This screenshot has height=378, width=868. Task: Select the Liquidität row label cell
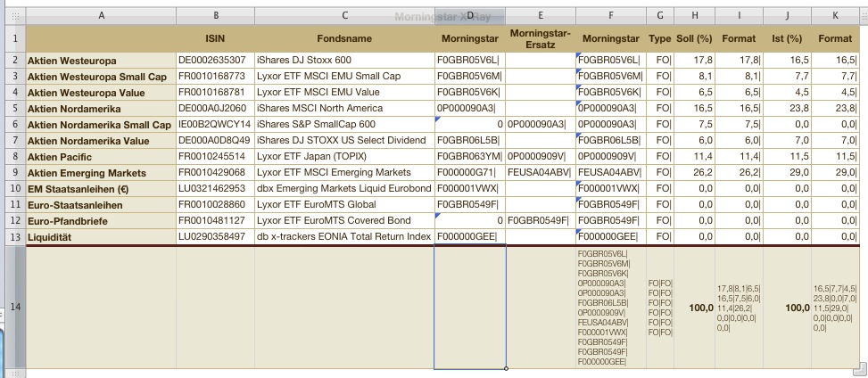click(101, 236)
